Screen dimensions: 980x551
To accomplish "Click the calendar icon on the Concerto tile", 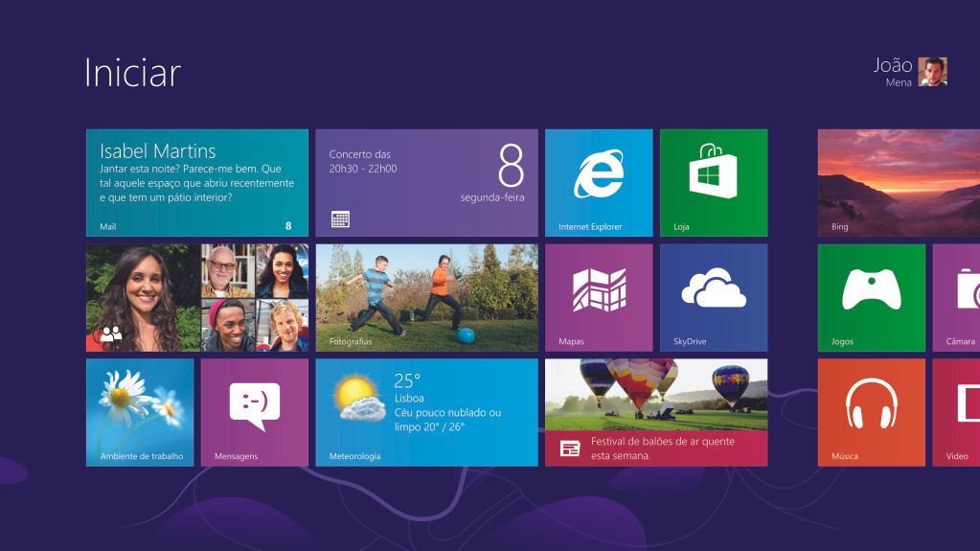I will click(340, 219).
